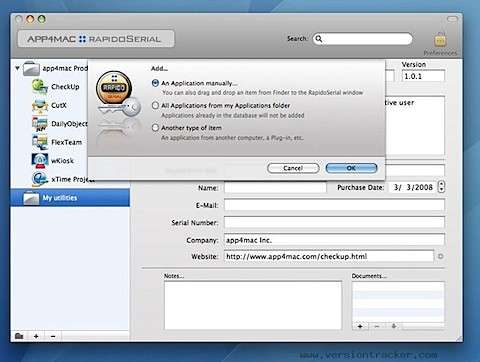The width and height of the screenshot is (480, 362).
Task: Click the Website field with checkup.html URL
Action: pos(329,256)
